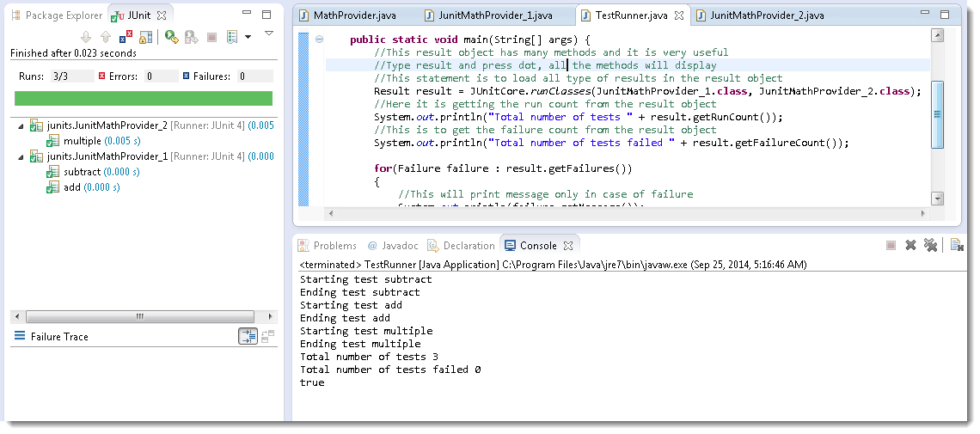Open the Javadoc view tab

point(393,246)
